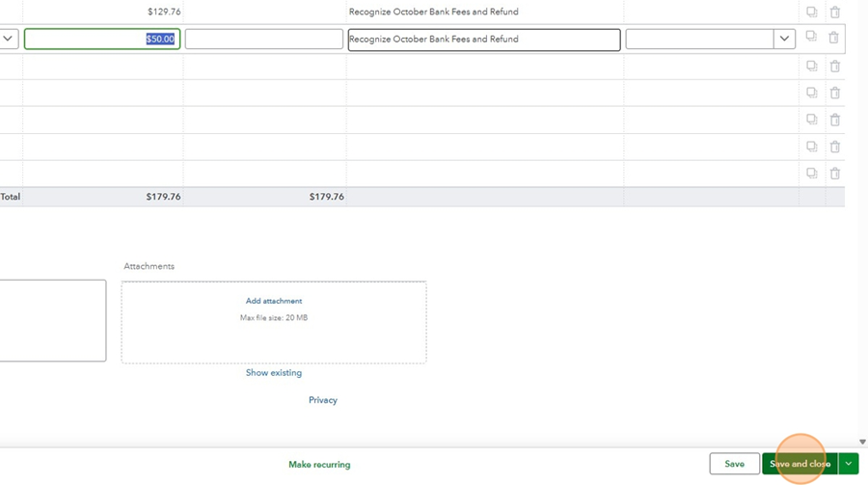Screen dimensions: 868x485
Task: Click the description field in the $50.00 line
Action: pyautogui.click(x=483, y=40)
